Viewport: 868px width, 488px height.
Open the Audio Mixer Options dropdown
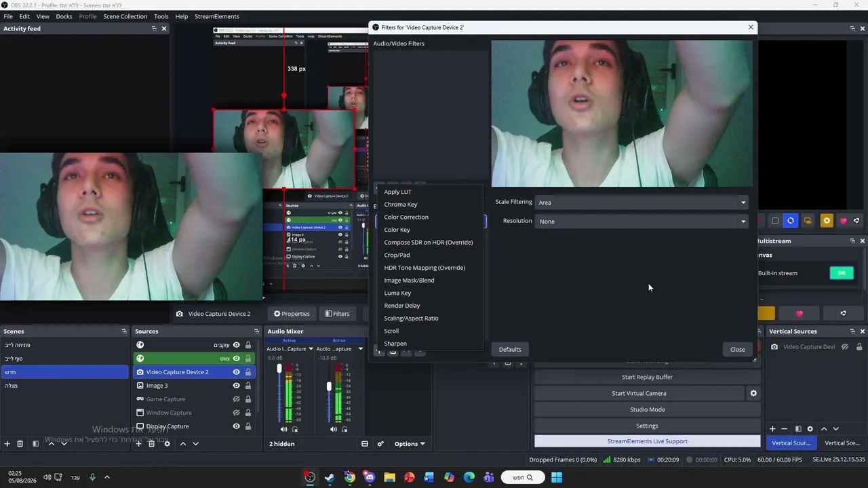click(410, 444)
